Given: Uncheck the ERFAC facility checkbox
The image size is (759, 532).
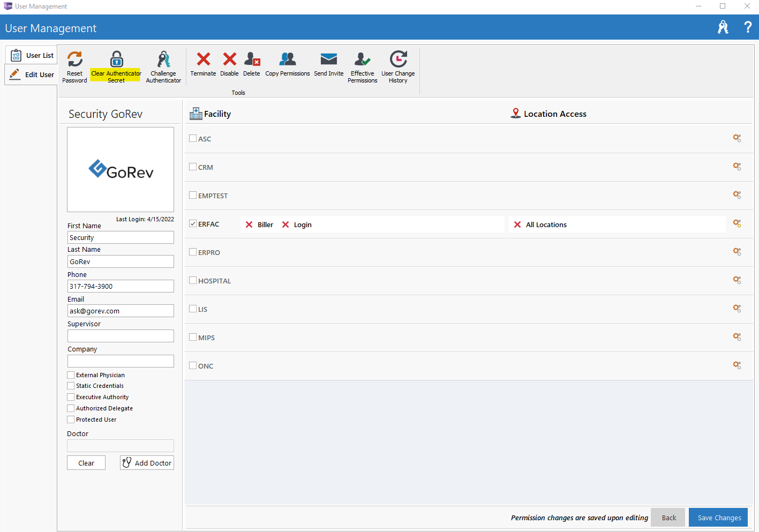Looking at the screenshot, I should (193, 223).
